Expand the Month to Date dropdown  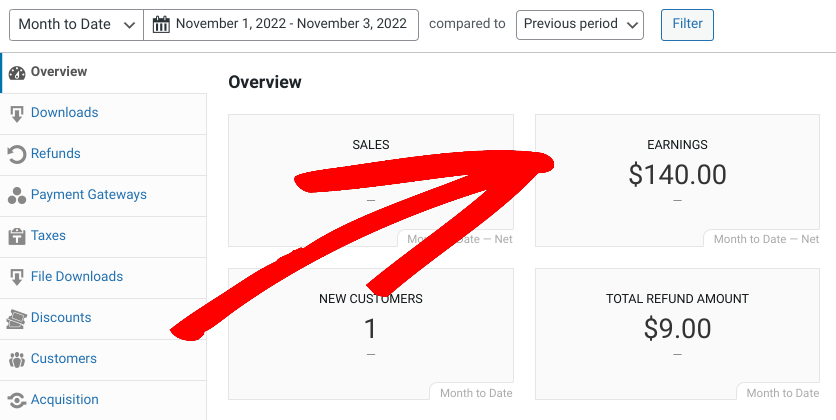(x=77, y=25)
